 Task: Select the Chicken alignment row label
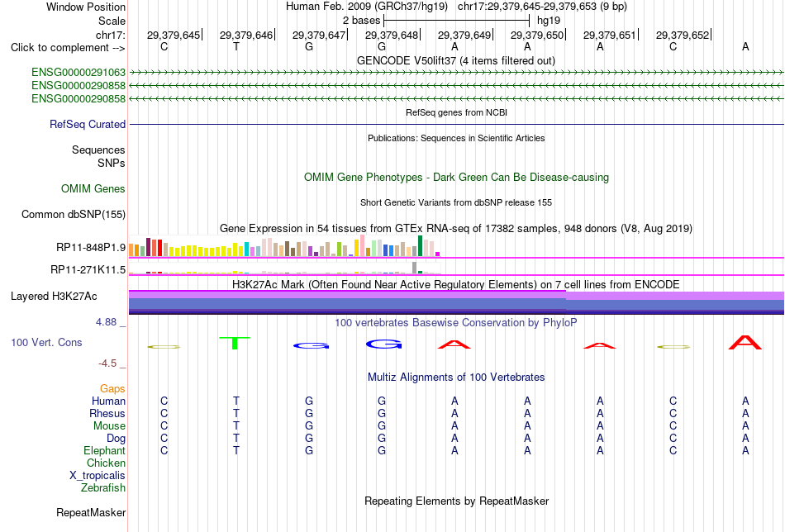(106, 463)
